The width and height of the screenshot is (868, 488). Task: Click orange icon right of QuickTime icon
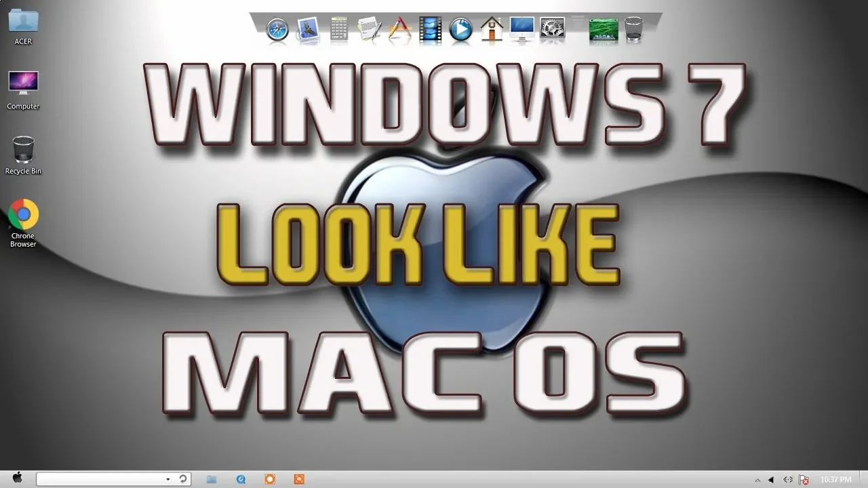tap(270, 479)
